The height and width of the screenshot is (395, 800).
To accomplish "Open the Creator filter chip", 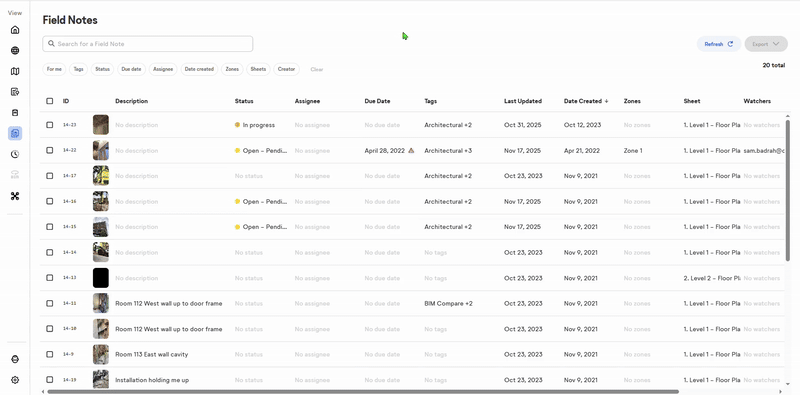I will click(286, 69).
